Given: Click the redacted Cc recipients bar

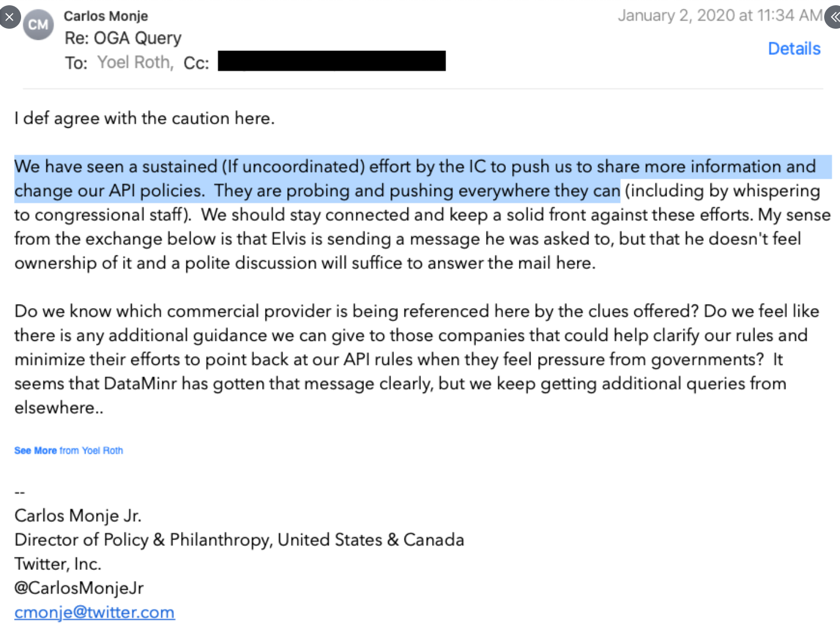Looking at the screenshot, I should tap(331, 61).
